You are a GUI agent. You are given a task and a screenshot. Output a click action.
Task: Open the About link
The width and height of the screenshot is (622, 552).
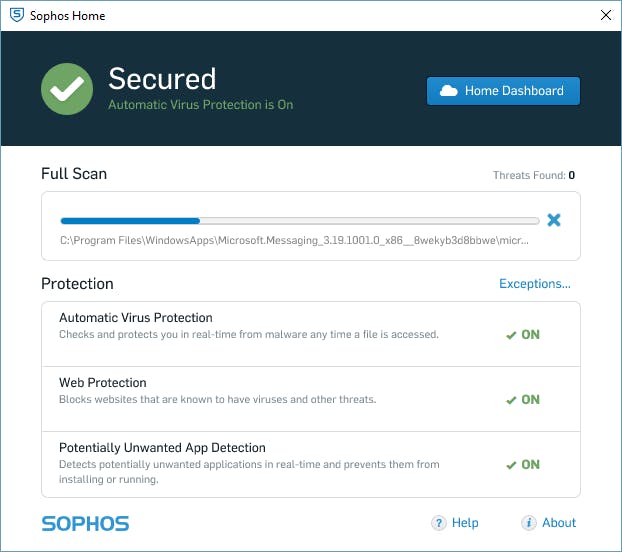pos(559,523)
